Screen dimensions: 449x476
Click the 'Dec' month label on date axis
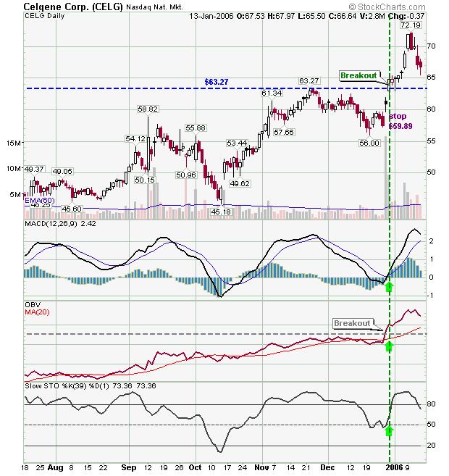click(x=327, y=467)
